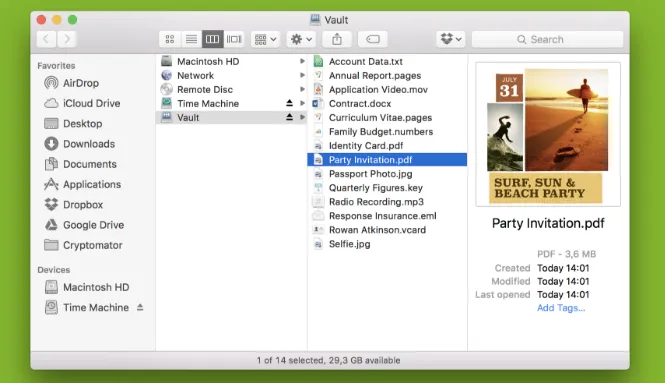Select Response Insurance.eml file

[x=387, y=215]
